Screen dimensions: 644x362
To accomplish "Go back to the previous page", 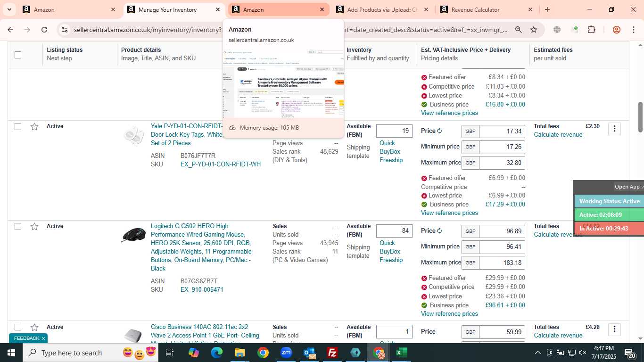I will click(x=10, y=30).
